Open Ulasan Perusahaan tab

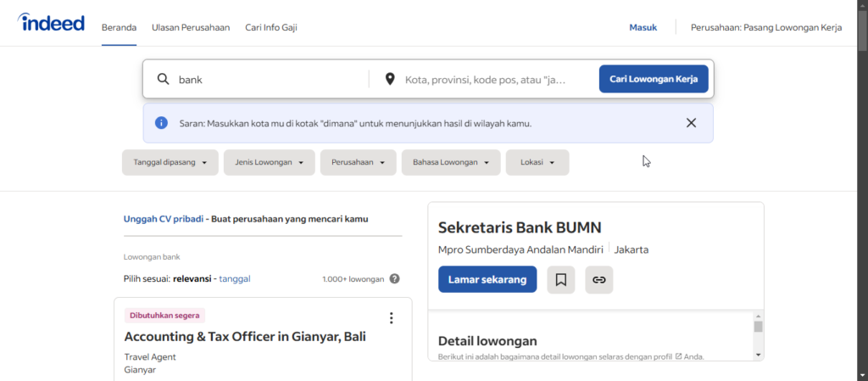click(x=191, y=27)
